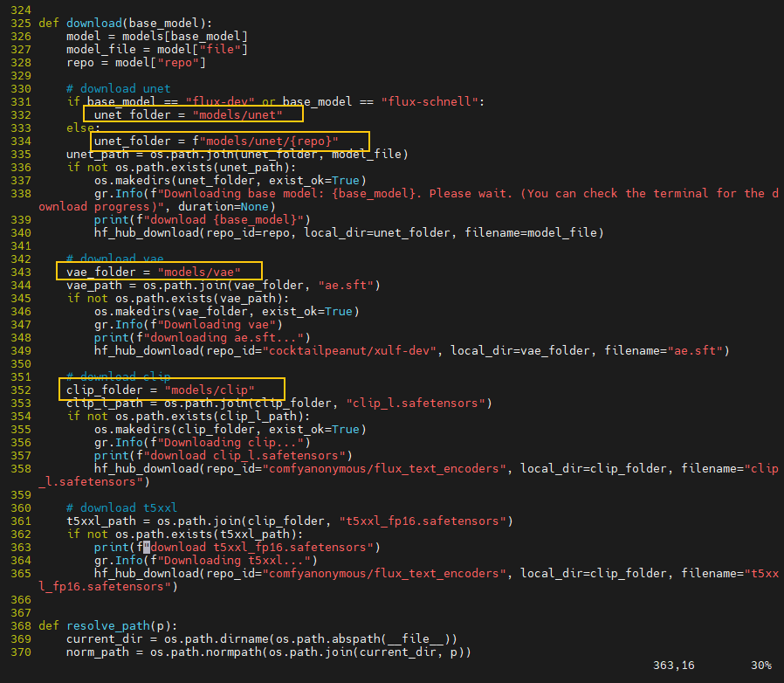This screenshot has height=683, width=784.
Task: Click the "models/clip" string on line 352
Action: (210, 390)
